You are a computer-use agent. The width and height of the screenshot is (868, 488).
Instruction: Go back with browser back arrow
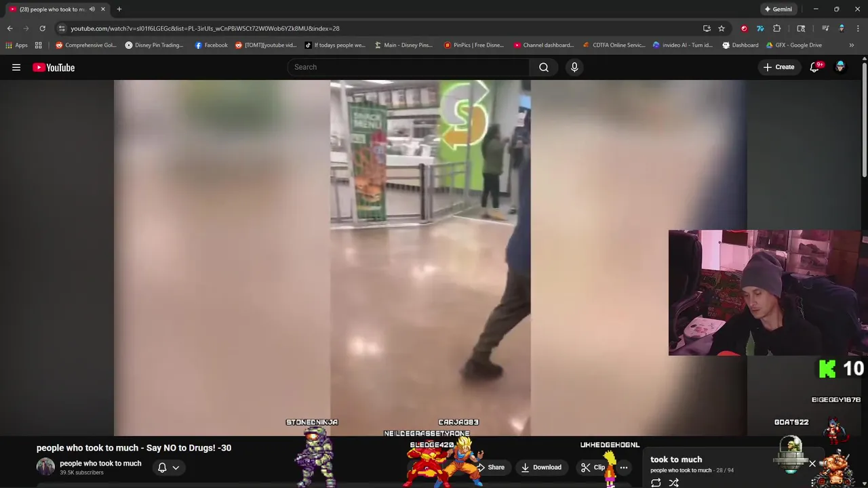(x=9, y=28)
